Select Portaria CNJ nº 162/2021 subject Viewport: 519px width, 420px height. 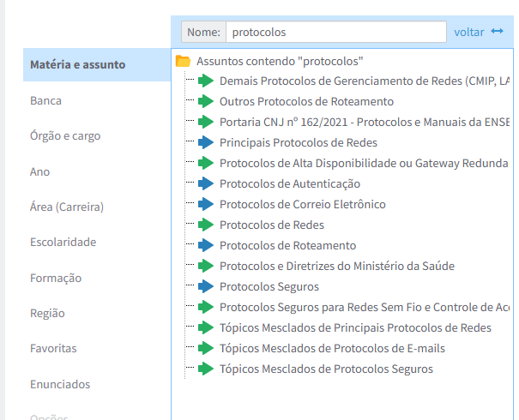(x=365, y=122)
